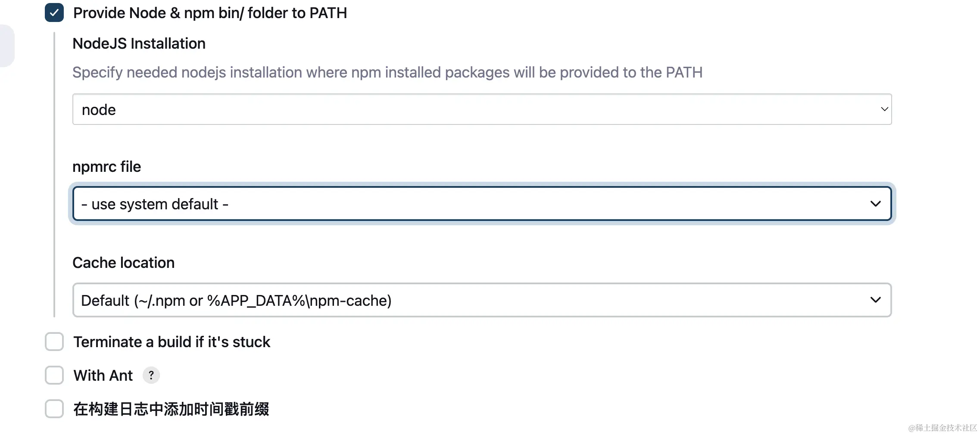Open help for With Ant question mark
The height and width of the screenshot is (435, 980).
[151, 375]
